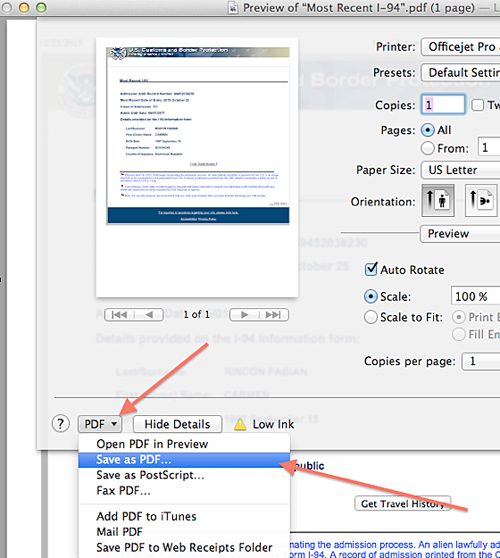This screenshot has width=500, height=558.
Task: Open the Paper Size dropdown
Action: [x=460, y=170]
